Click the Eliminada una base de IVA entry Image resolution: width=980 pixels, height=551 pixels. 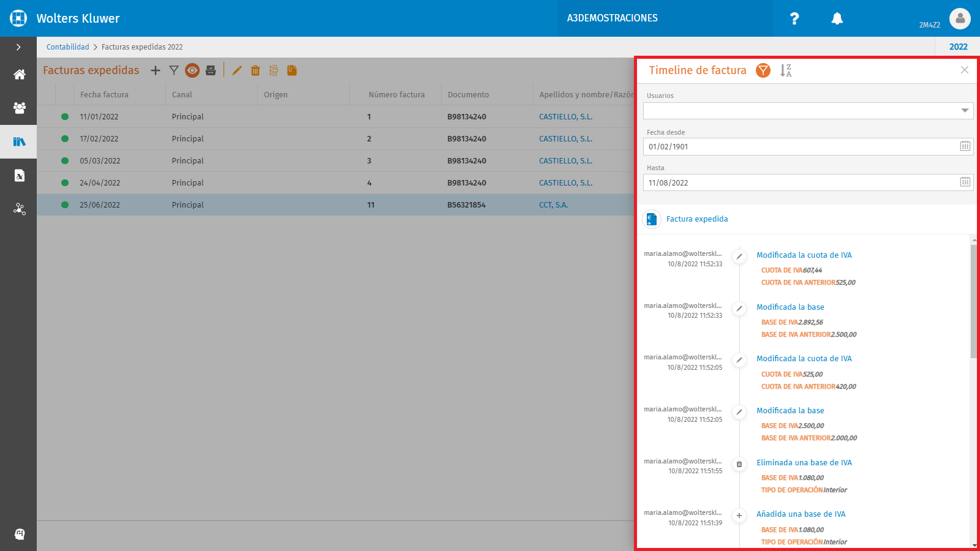click(804, 463)
